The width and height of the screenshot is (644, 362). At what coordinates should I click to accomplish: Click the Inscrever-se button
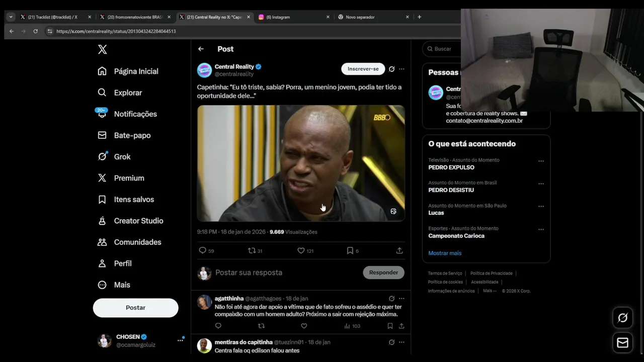(x=363, y=69)
